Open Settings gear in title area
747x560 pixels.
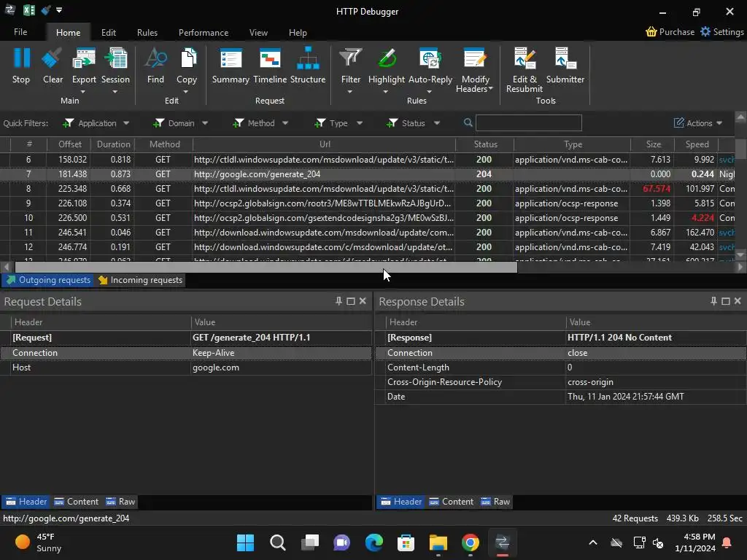705,32
